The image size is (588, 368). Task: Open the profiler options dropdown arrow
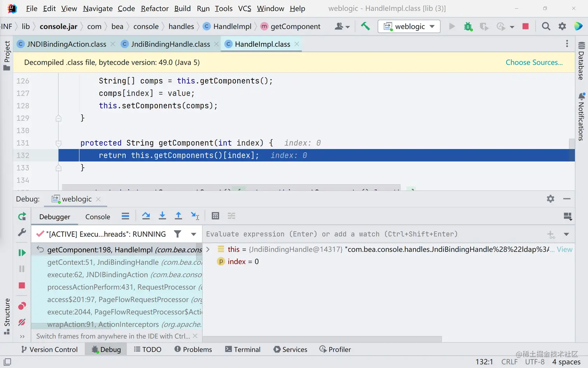point(512,26)
